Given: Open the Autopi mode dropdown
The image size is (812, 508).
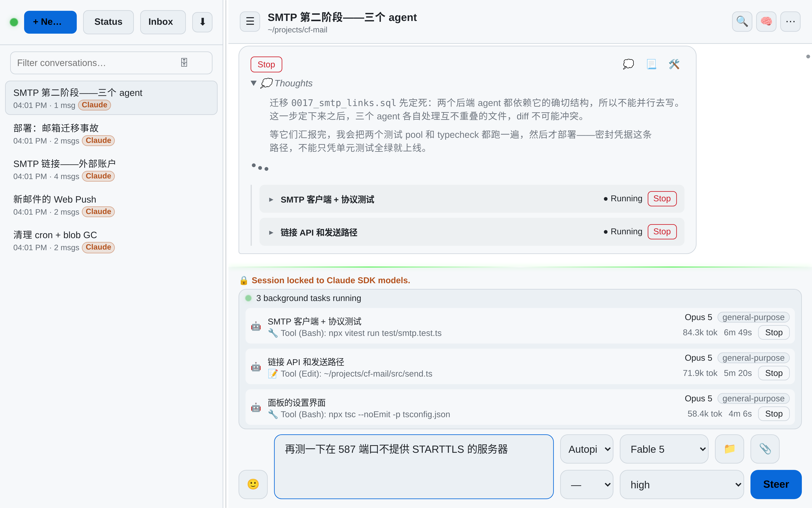Looking at the screenshot, I should (x=587, y=449).
